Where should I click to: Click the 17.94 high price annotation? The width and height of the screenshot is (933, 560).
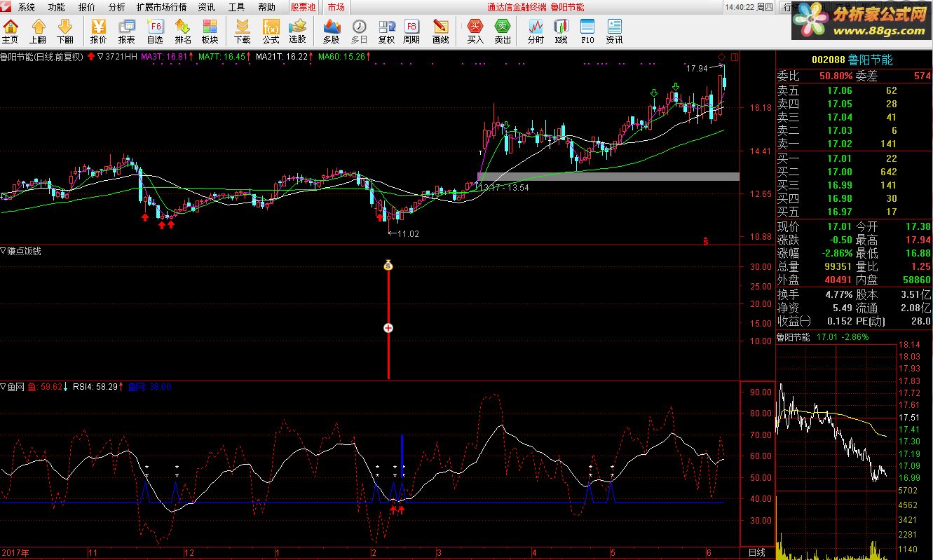697,68
